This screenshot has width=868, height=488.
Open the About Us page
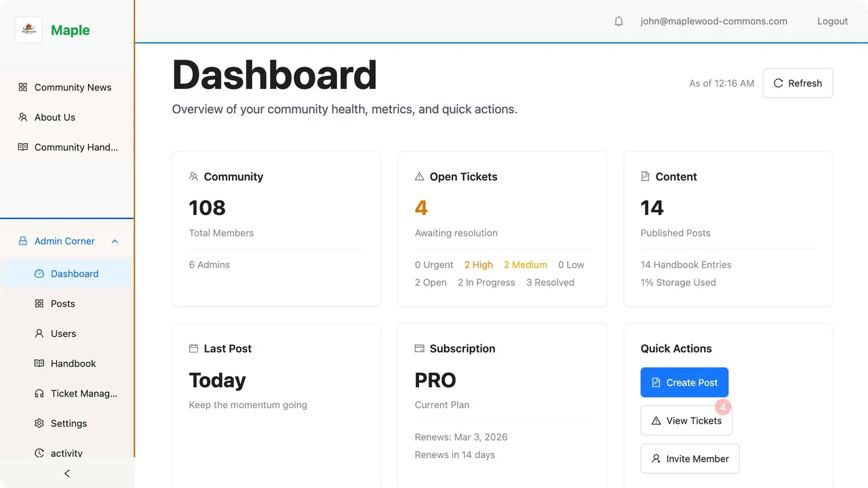click(x=55, y=117)
